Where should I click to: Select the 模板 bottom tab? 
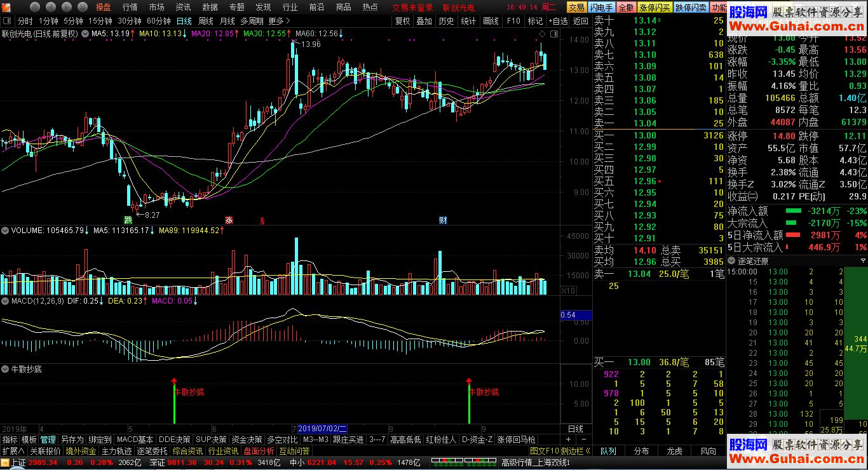(29, 440)
